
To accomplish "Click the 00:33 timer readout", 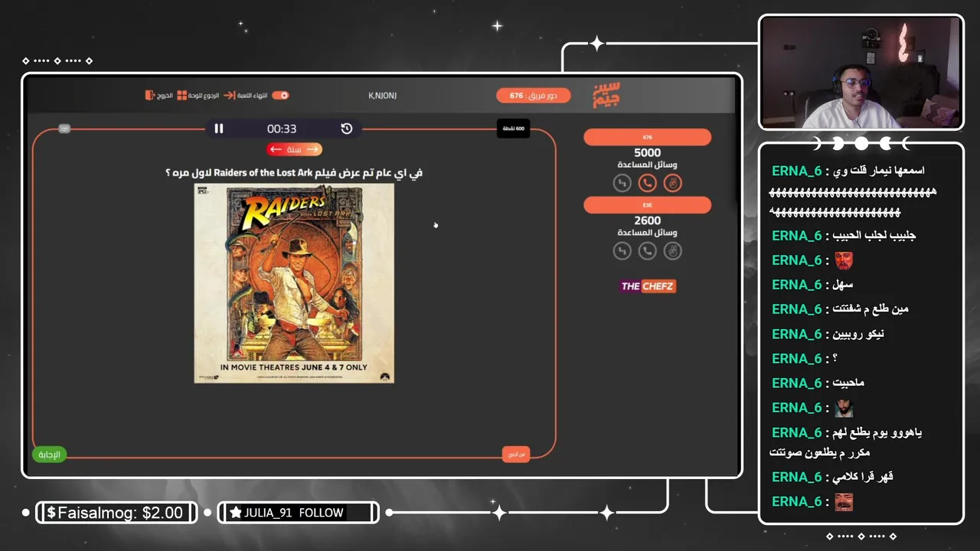I will coord(282,129).
